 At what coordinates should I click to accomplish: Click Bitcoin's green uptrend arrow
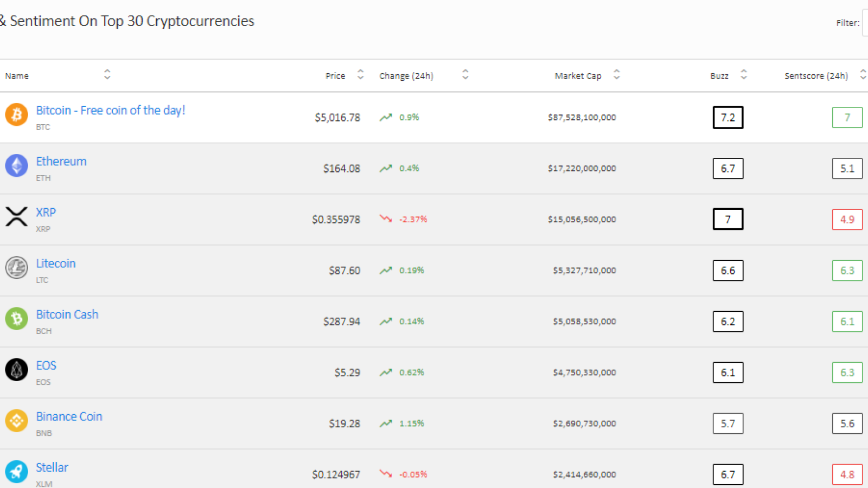pos(386,117)
